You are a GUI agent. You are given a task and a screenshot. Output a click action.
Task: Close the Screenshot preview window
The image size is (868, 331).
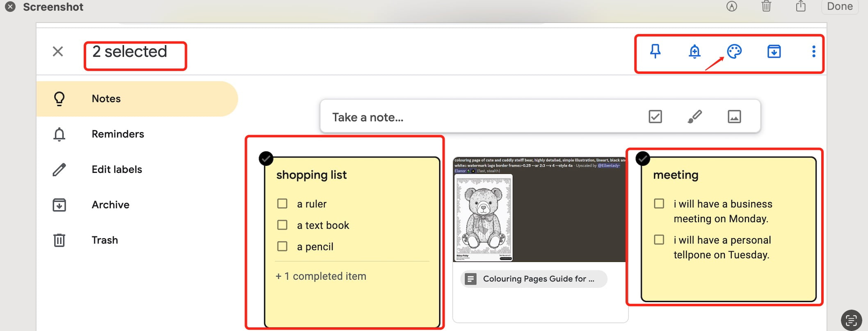tap(10, 7)
